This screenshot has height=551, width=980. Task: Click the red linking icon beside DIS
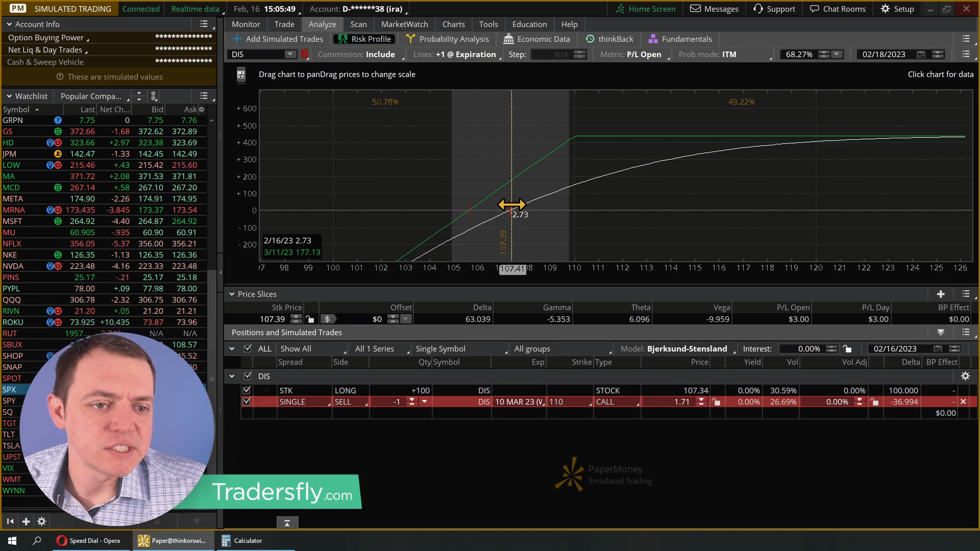(x=305, y=54)
